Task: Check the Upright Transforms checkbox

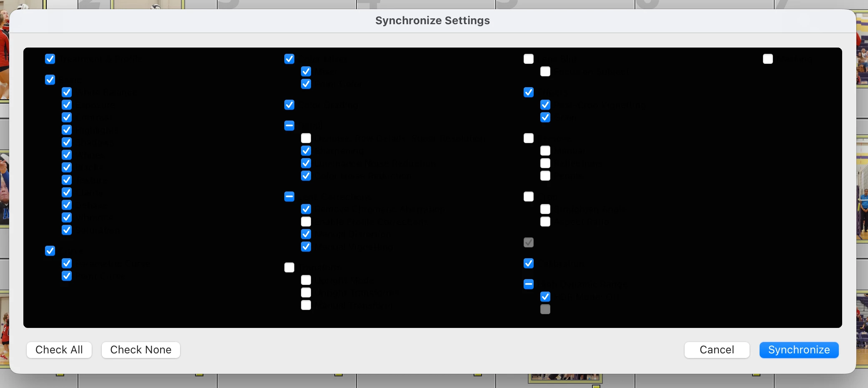Action: coord(306,292)
